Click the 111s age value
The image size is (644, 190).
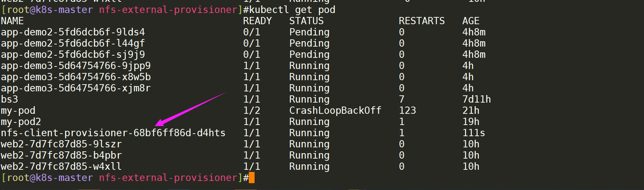(x=474, y=133)
